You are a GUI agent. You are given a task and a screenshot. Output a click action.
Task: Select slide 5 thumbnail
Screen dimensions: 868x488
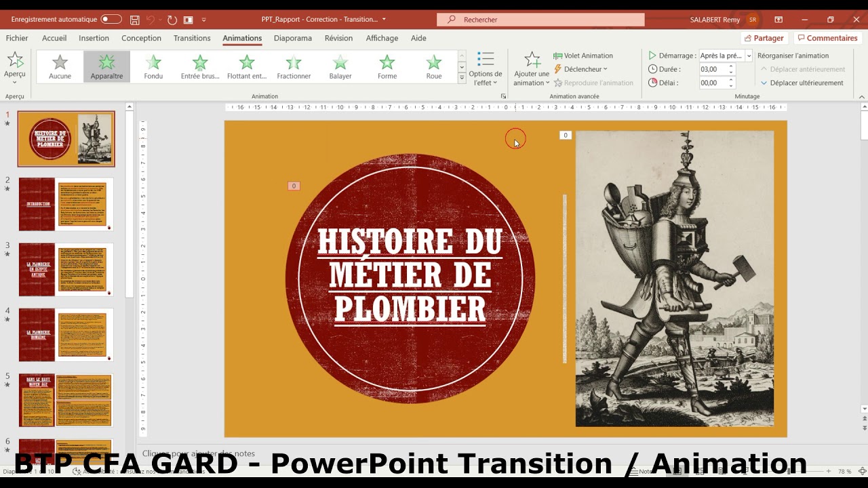(x=66, y=399)
